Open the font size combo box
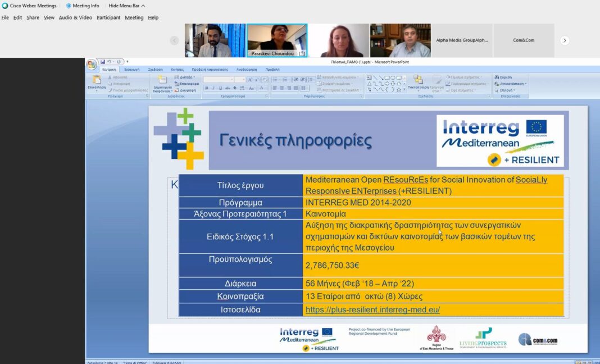Viewport: 600px width, 364px height. tap(240, 80)
